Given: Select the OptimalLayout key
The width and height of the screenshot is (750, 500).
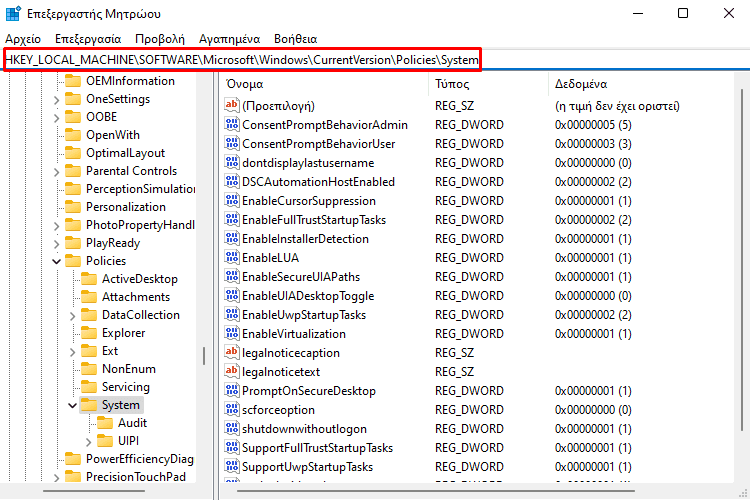Looking at the screenshot, I should pos(125,153).
